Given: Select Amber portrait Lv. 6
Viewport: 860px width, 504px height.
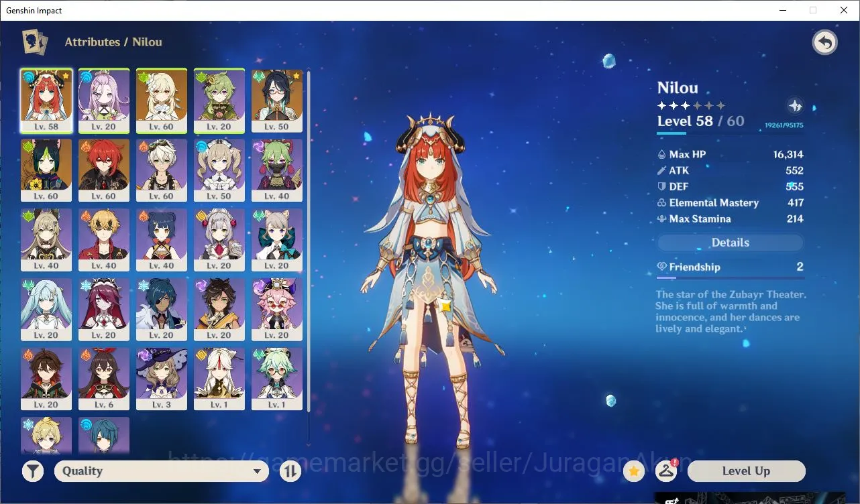Looking at the screenshot, I should pyautogui.click(x=104, y=379).
